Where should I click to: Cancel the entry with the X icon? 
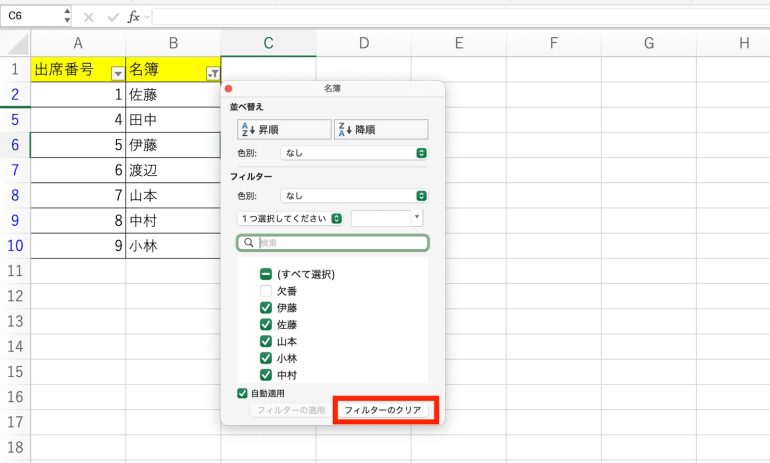coord(88,17)
